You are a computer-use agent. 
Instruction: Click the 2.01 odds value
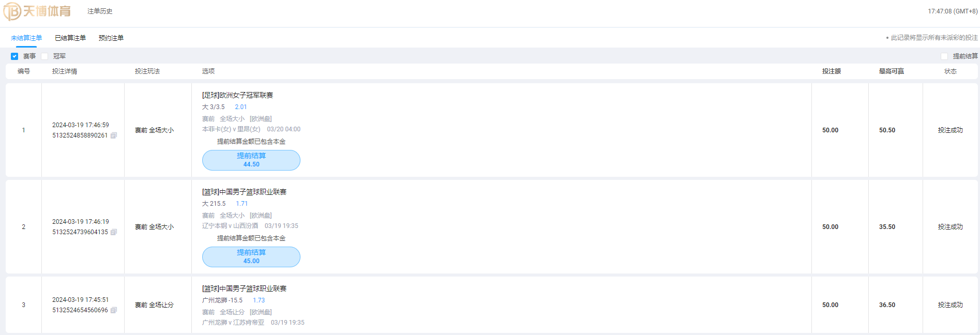(x=241, y=107)
